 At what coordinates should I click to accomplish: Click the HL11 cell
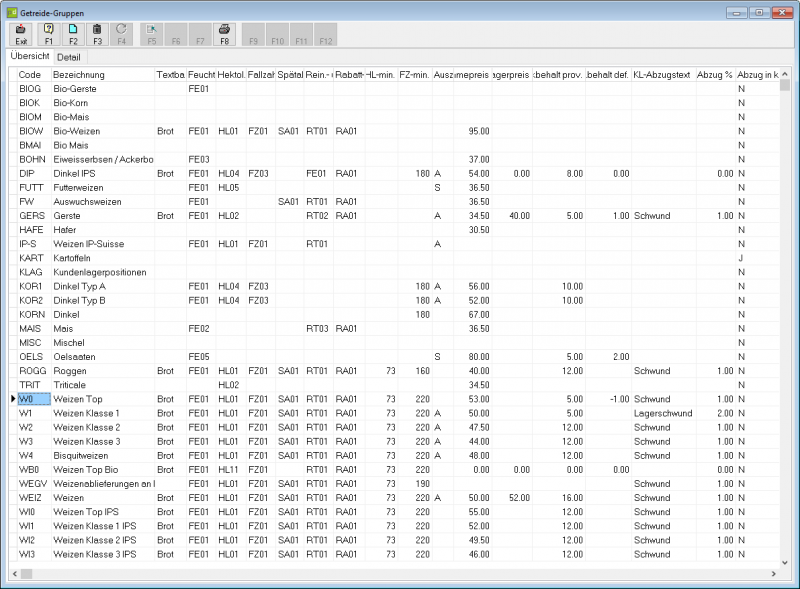tap(231, 470)
